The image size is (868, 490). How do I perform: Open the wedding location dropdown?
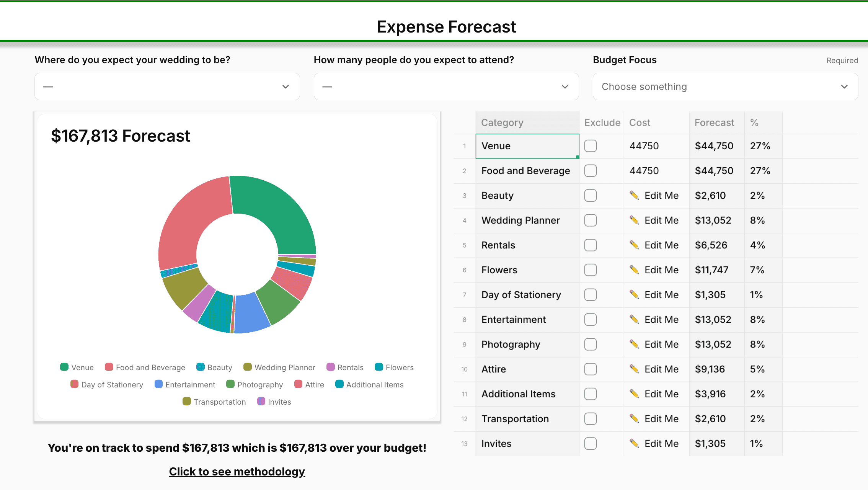167,87
